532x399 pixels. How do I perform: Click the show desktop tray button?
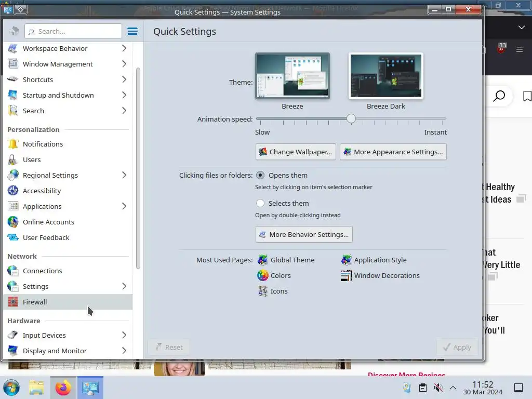518,388
